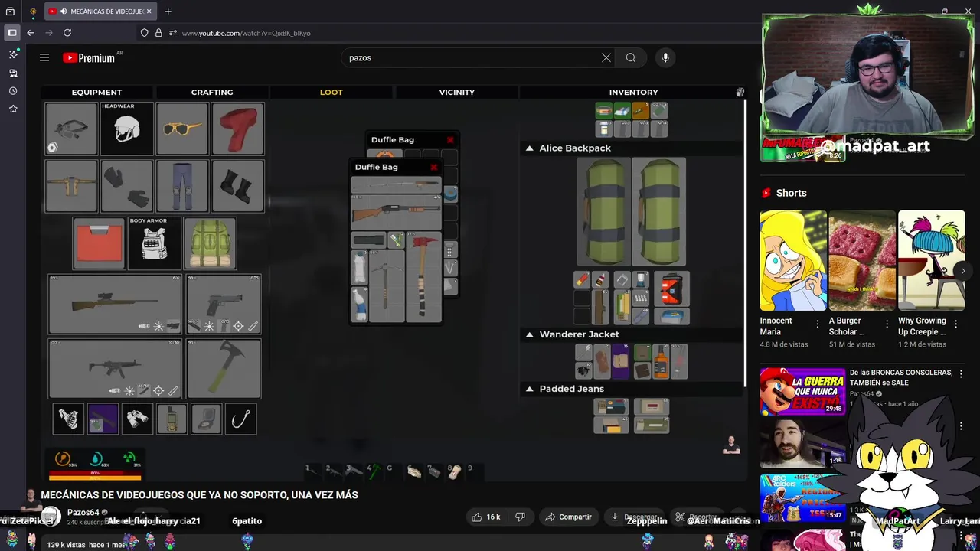Select the Body Armor vest slot
Screen dimensions: 980x551
[155, 243]
